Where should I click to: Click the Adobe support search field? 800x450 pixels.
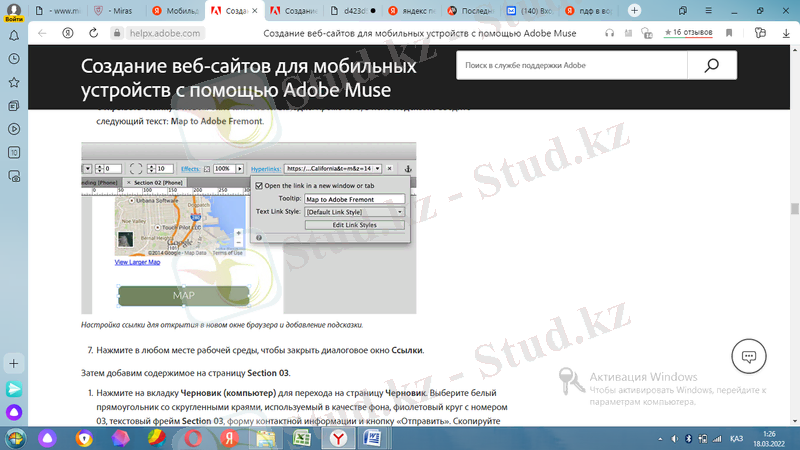(571, 66)
